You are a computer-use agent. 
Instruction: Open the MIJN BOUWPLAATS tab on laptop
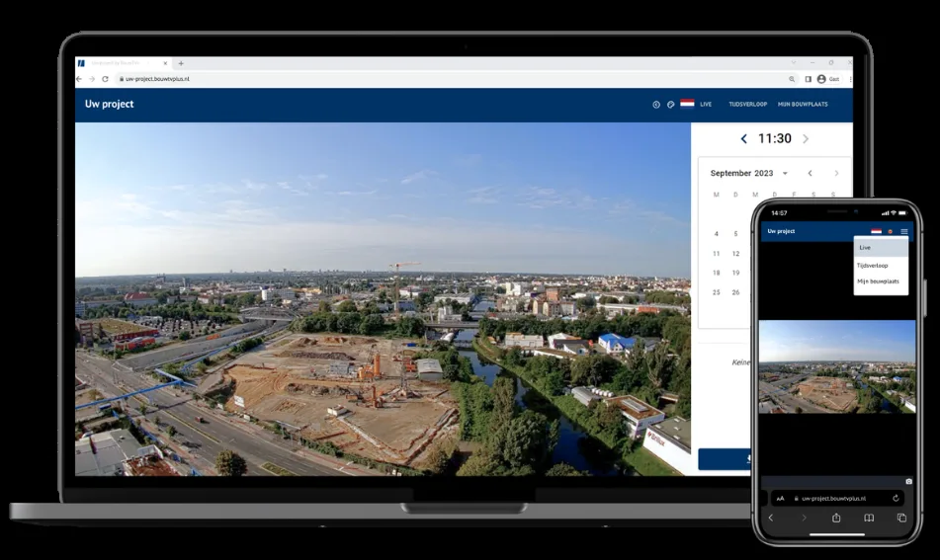click(x=803, y=105)
